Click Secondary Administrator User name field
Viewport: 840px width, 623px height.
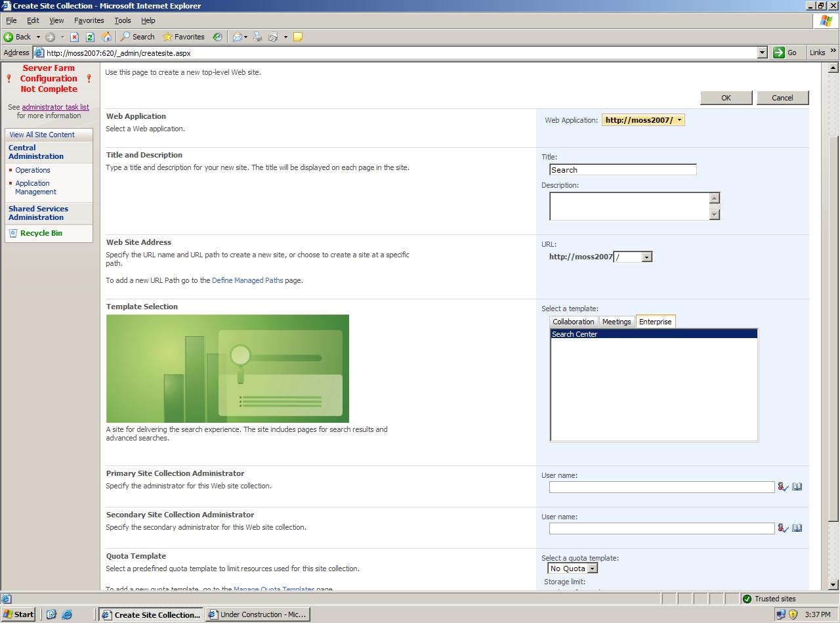coord(661,528)
